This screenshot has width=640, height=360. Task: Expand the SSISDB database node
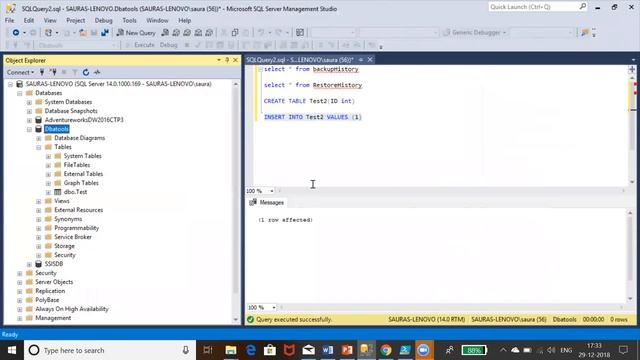(x=29, y=264)
